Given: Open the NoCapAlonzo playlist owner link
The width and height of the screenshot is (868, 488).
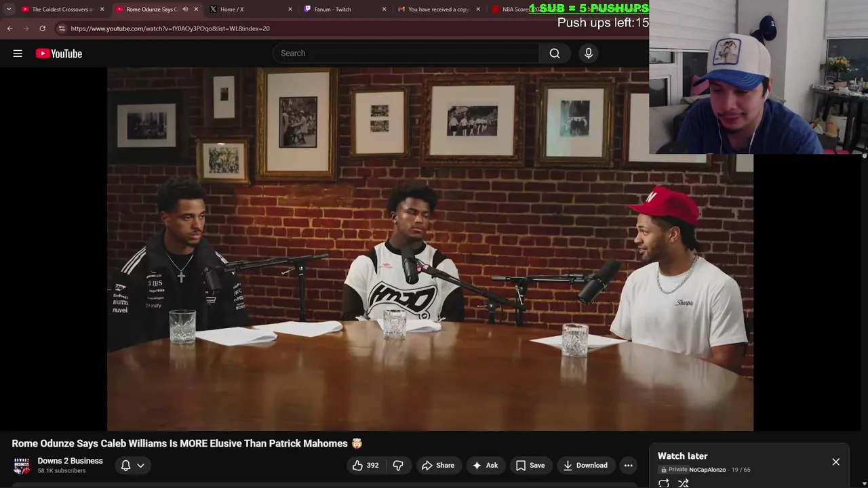Looking at the screenshot, I should [707, 470].
